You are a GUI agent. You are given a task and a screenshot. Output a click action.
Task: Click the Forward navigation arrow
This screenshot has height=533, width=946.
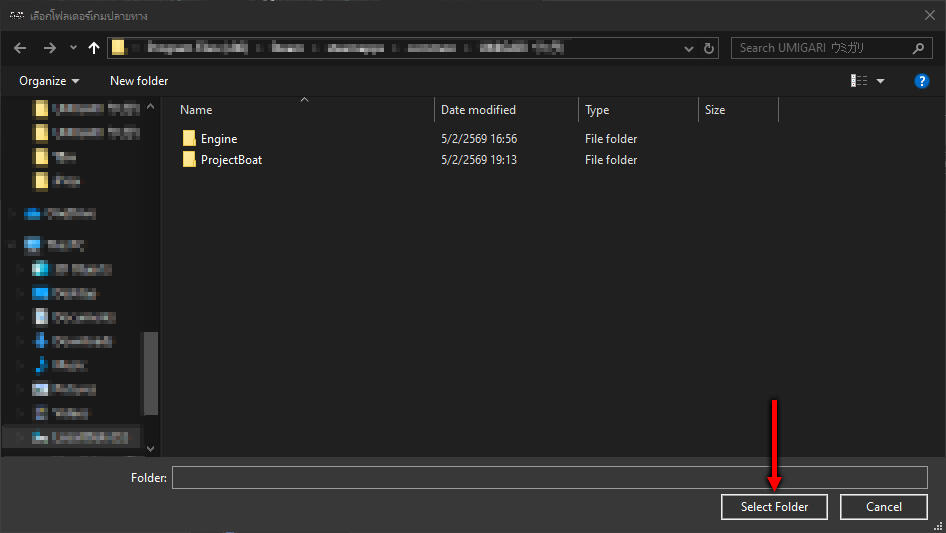click(49, 48)
